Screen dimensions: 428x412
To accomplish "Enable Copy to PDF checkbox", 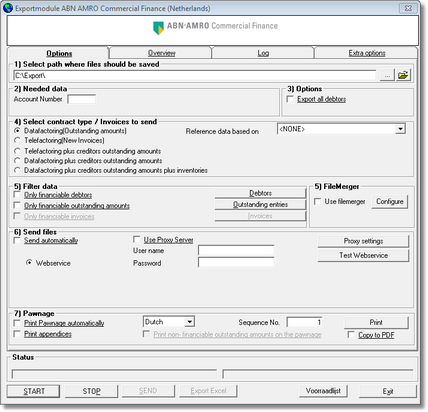I will click(x=351, y=334).
